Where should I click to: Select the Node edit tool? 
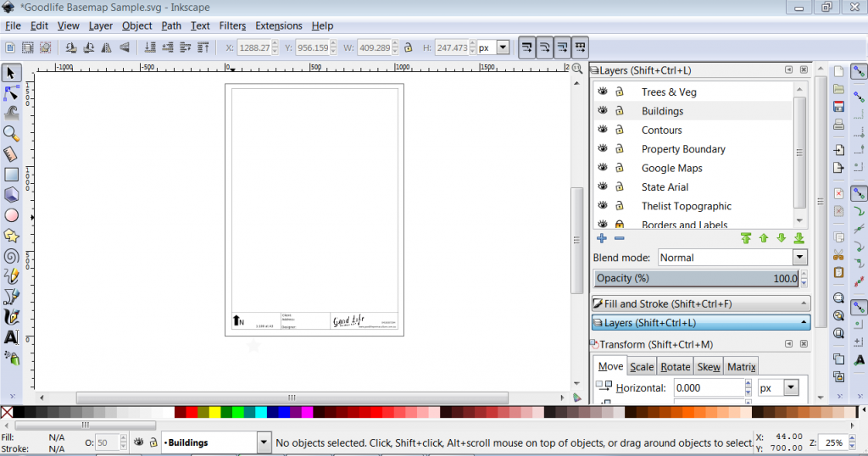(x=12, y=92)
